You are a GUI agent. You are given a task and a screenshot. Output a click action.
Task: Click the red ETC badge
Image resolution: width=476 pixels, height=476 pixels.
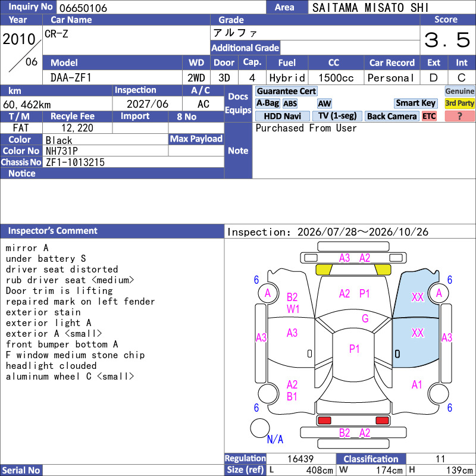click(429, 116)
